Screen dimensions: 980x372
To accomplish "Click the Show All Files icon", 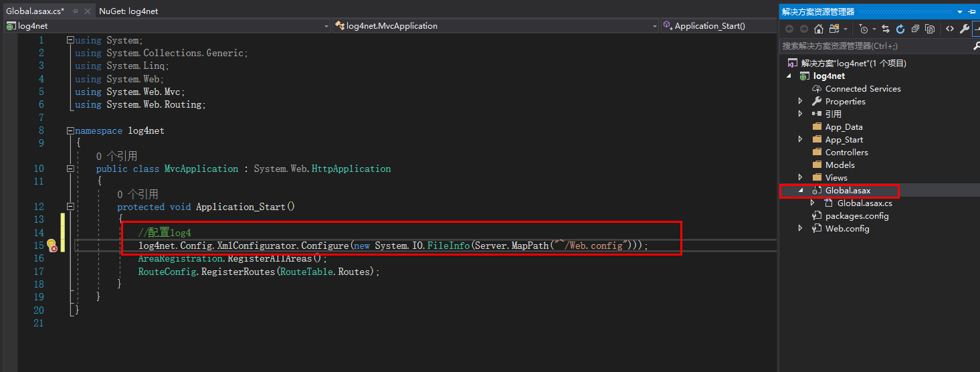I will point(930,29).
